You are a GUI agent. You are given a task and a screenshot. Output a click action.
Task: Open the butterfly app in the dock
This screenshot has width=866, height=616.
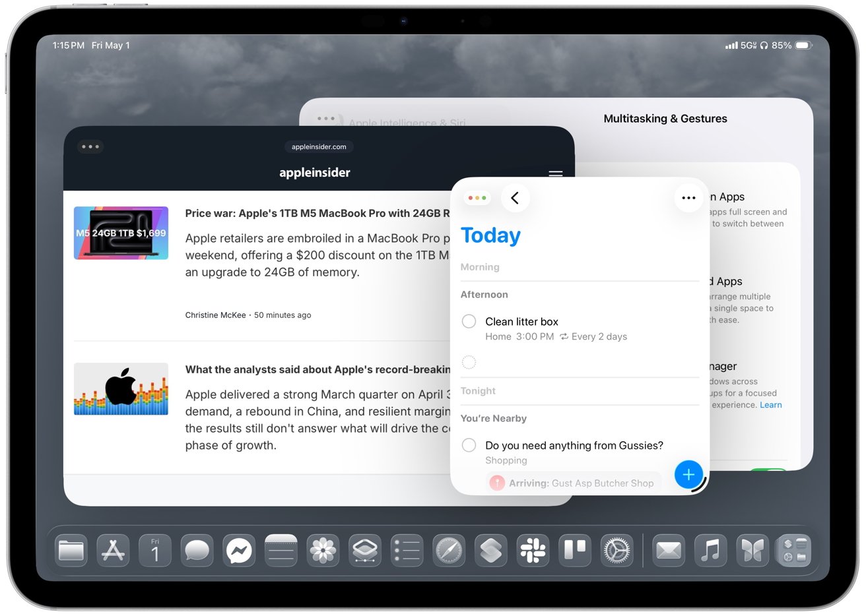(752, 550)
